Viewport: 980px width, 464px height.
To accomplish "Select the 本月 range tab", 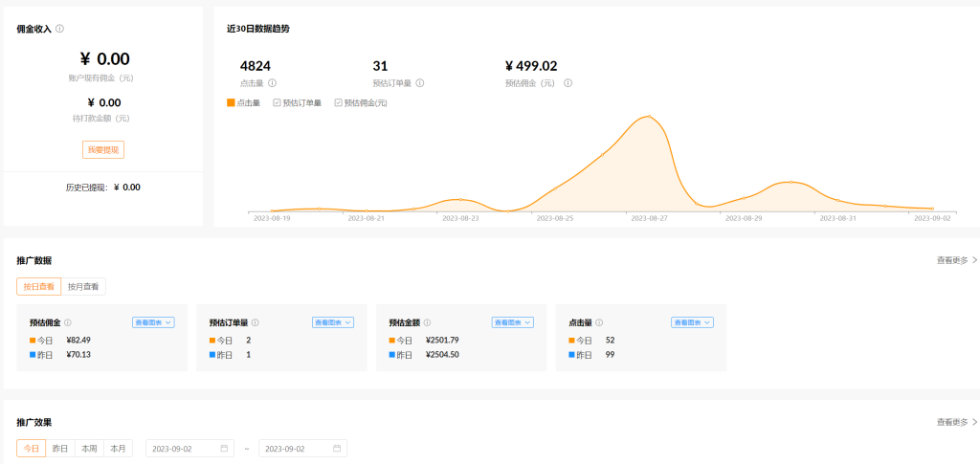I will [118, 449].
